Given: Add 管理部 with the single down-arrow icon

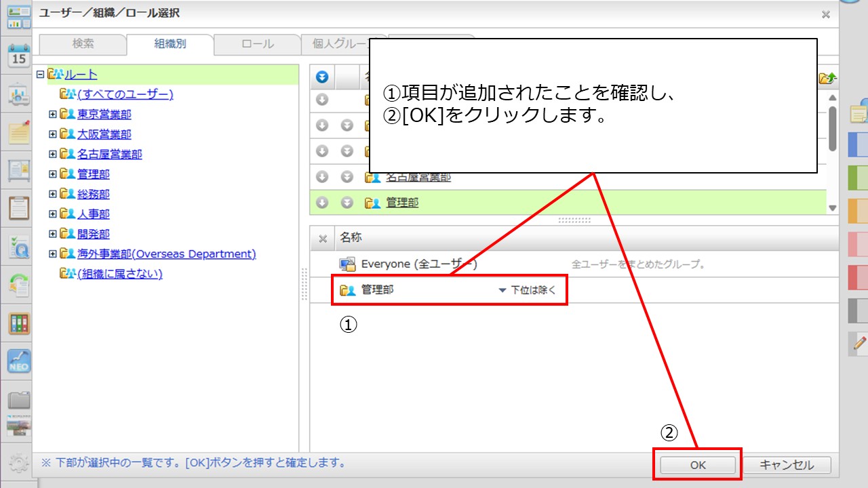Looking at the screenshot, I should point(323,203).
